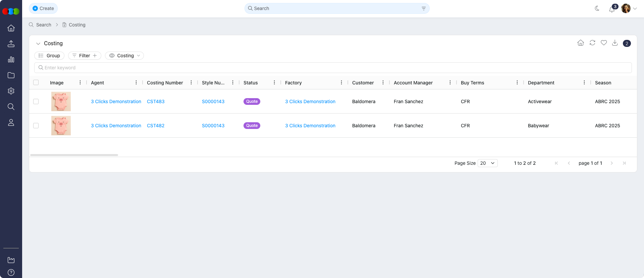The width and height of the screenshot is (644, 278).
Task: Open the Page Size dropdown
Action: (x=487, y=163)
